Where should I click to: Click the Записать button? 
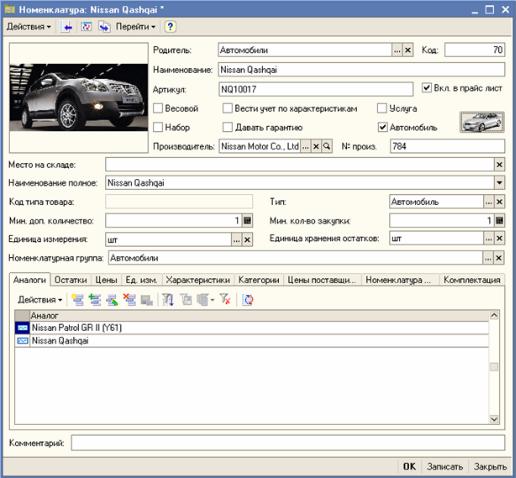coord(445,466)
